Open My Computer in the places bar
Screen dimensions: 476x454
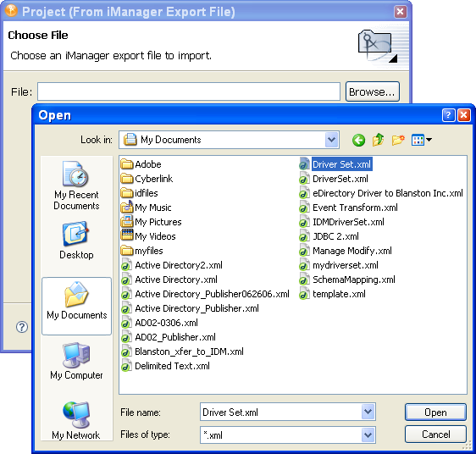pos(76,361)
